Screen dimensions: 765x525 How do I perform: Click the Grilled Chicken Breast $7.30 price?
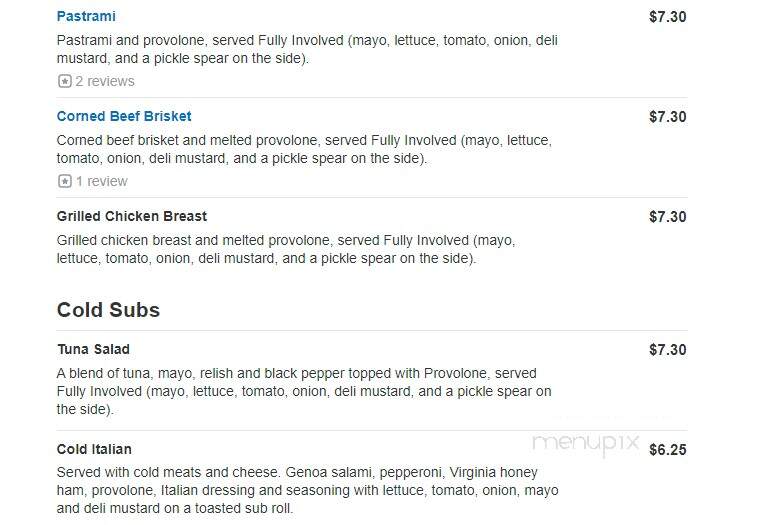(x=667, y=217)
